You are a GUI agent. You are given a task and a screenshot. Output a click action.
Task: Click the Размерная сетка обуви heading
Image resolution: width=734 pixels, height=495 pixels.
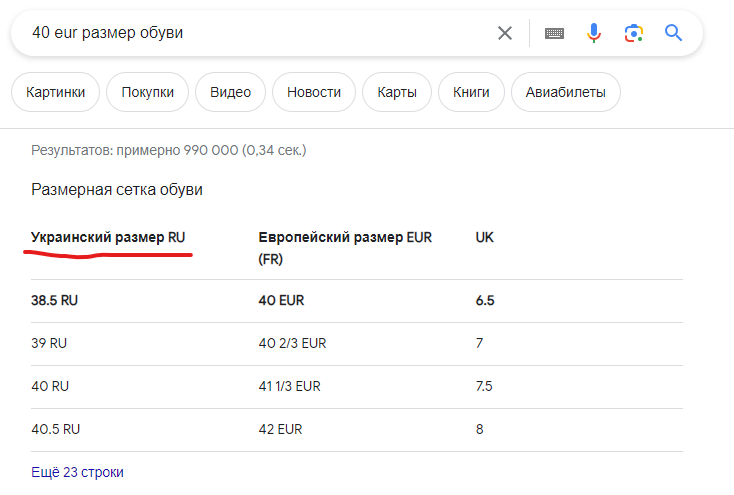117,190
